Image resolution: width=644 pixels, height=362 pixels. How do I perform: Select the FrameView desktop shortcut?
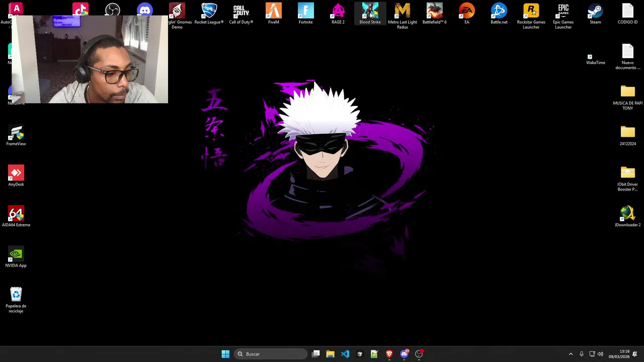[16, 136]
